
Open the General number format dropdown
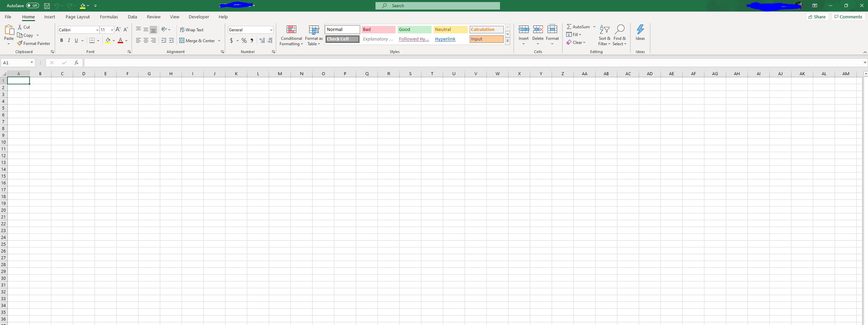(x=271, y=30)
